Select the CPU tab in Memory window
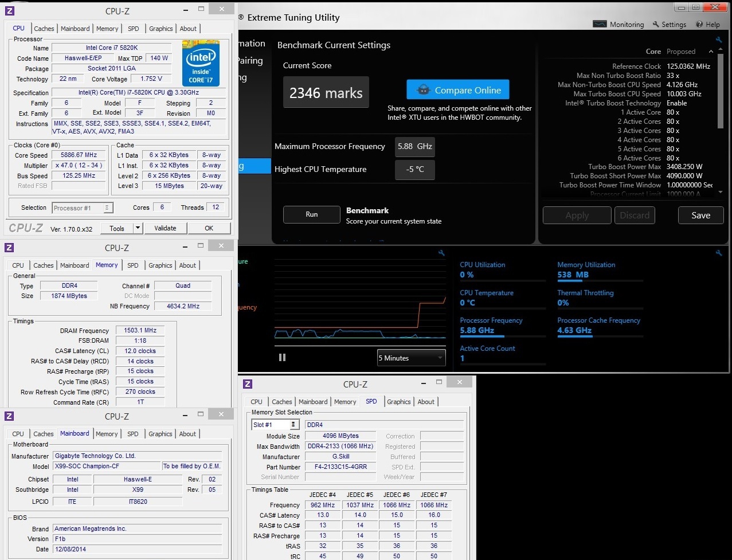This screenshot has width=732, height=560. coord(18,265)
